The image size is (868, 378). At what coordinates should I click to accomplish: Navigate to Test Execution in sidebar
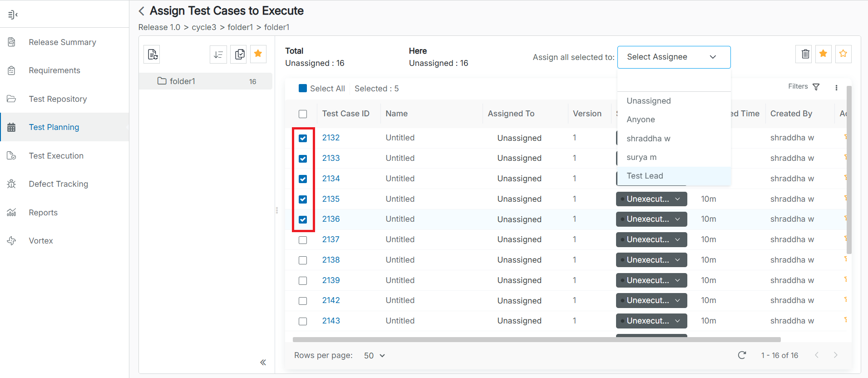[56, 156]
